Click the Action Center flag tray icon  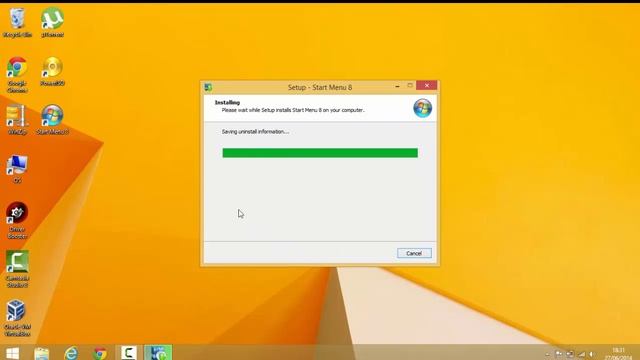(x=558, y=354)
